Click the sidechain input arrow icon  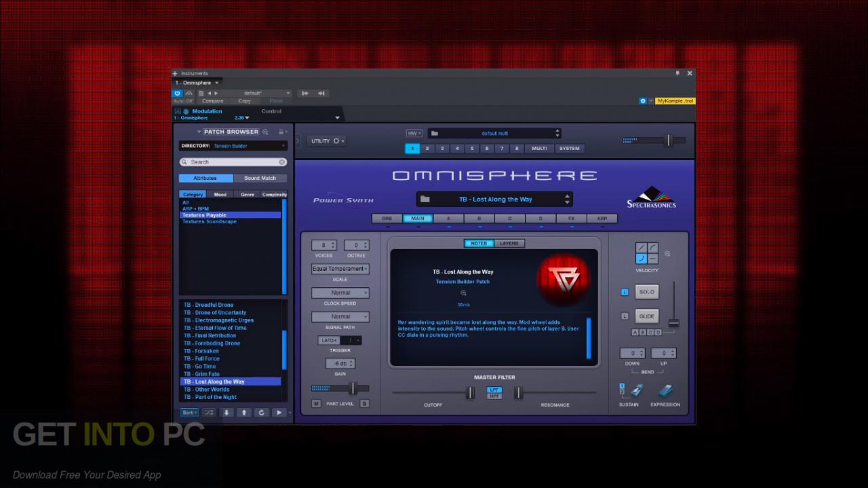point(305,93)
